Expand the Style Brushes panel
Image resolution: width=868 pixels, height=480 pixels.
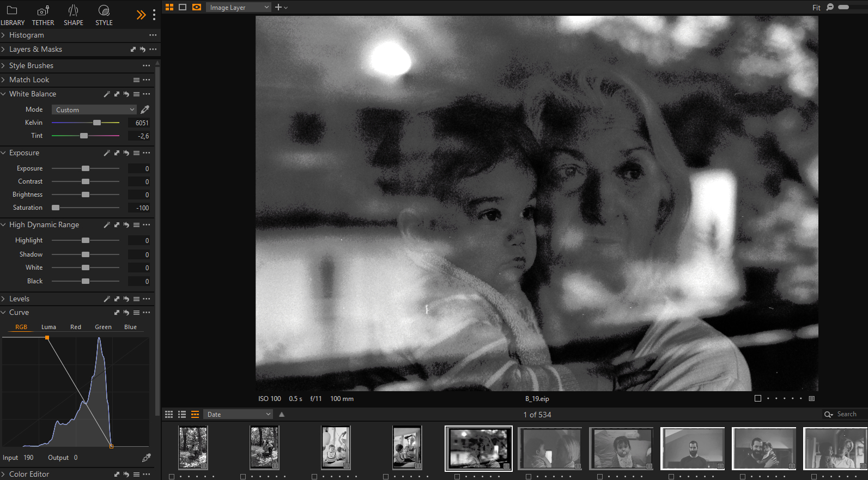3,65
